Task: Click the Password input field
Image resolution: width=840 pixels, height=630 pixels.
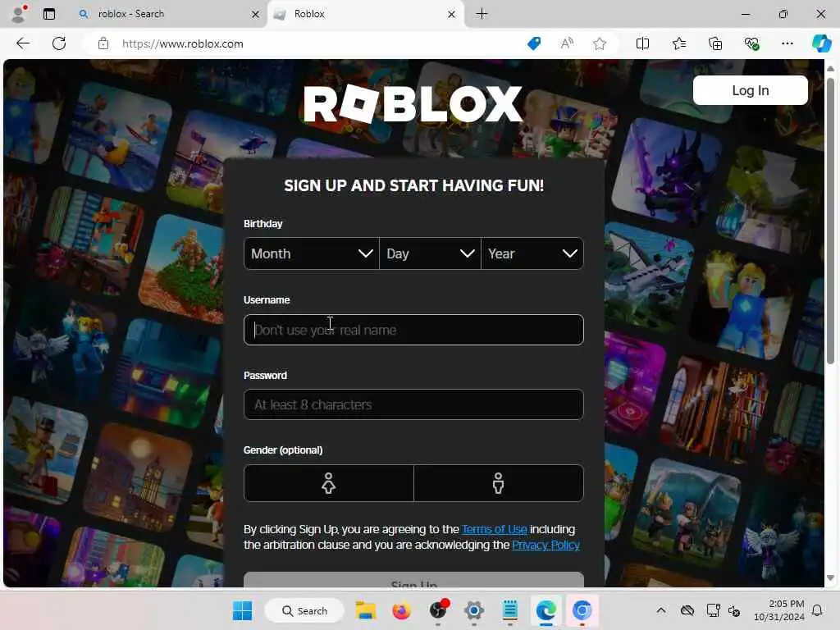Action: pos(413,404)
